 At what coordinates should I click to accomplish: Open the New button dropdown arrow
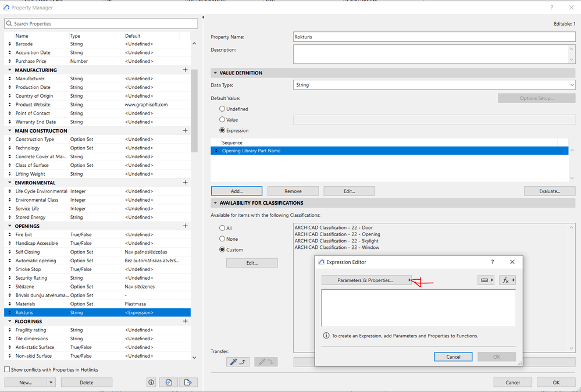pos(51,382)
